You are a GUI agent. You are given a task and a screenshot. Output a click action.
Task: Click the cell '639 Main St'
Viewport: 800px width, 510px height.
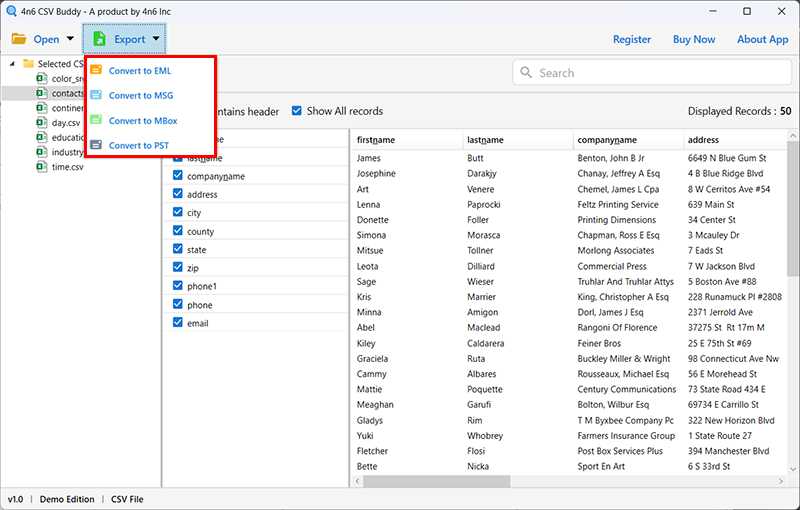[x=711, y=205]
